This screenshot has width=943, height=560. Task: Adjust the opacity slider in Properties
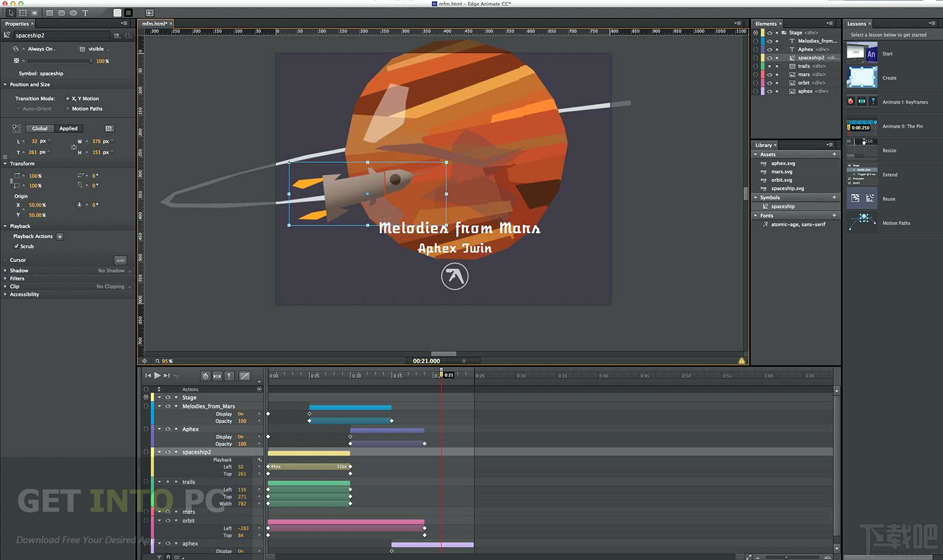click(x=60, y=61)
